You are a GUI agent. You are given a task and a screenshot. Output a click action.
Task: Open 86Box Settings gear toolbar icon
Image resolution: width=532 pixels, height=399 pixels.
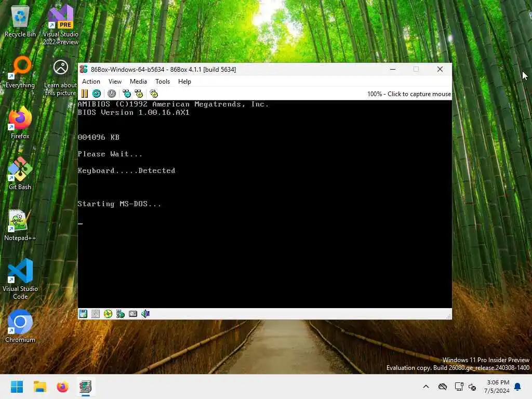pyautogui.click(x=154, y=94)
